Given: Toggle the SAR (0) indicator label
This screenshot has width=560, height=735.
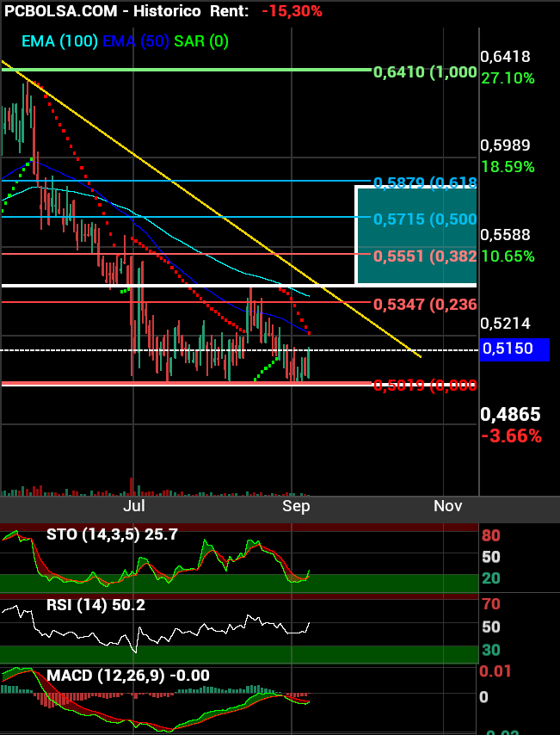Looking at the screenshot, I should click(x=201, y=40).
